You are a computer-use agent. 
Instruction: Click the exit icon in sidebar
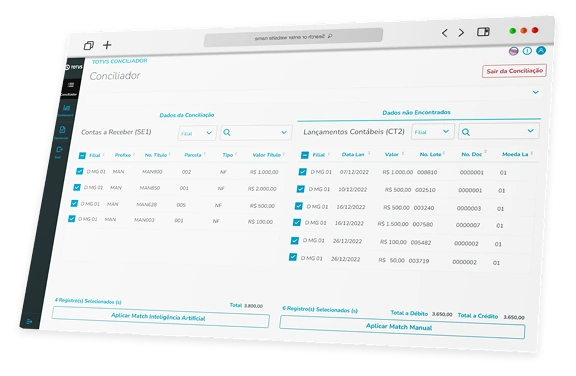[60, 149]
